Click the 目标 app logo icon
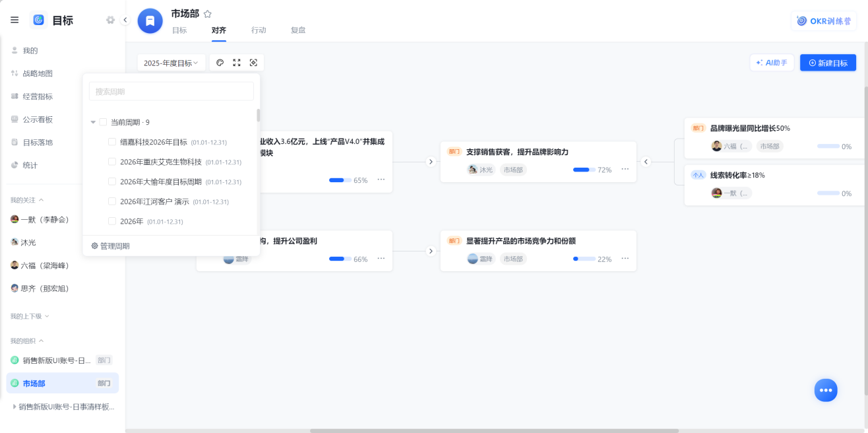 coord(38,20)
